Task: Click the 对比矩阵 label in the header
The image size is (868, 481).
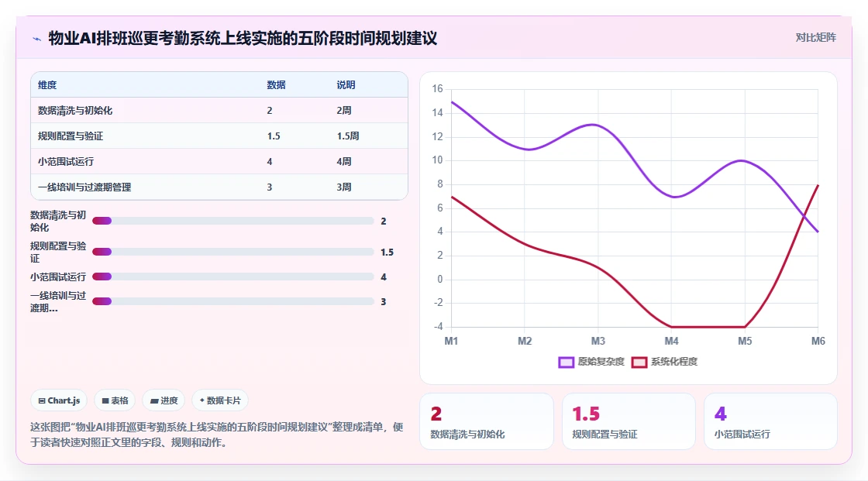Action: [x=815, y=38]
